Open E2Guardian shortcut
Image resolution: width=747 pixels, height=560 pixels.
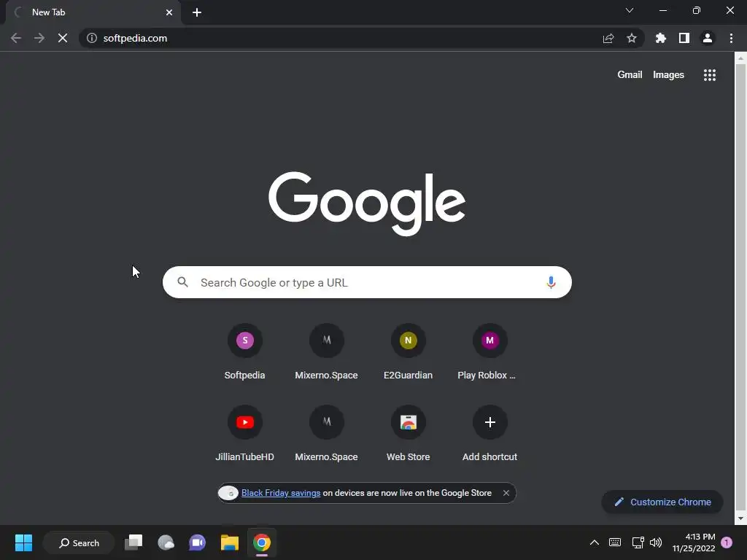(409, 352)
